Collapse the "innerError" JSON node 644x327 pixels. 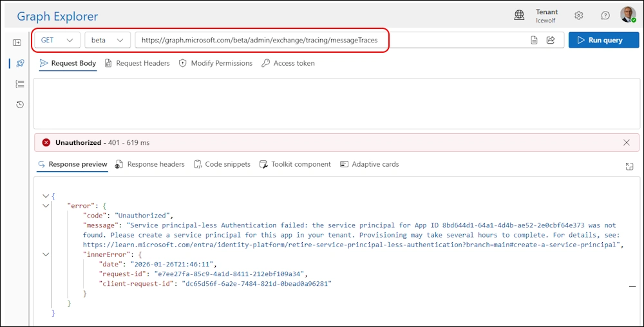point(45,254)
